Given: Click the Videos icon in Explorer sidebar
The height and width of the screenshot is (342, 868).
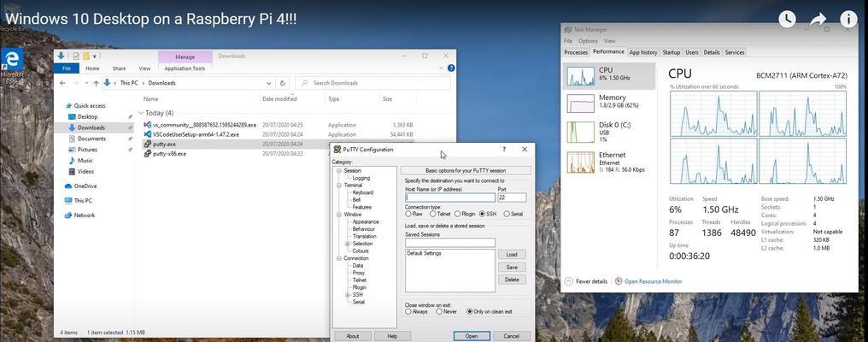Looking at the screenshot, I should (72, 172).
